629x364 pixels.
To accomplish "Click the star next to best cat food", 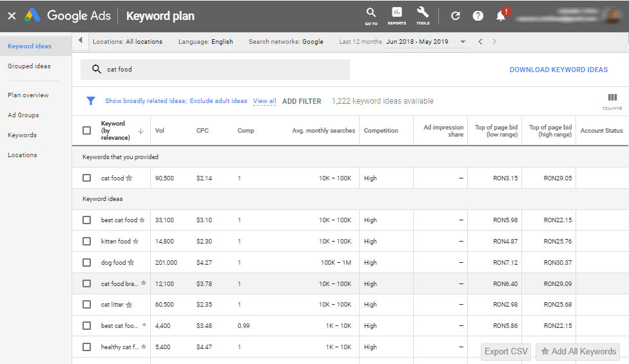I will click(142, 220).
